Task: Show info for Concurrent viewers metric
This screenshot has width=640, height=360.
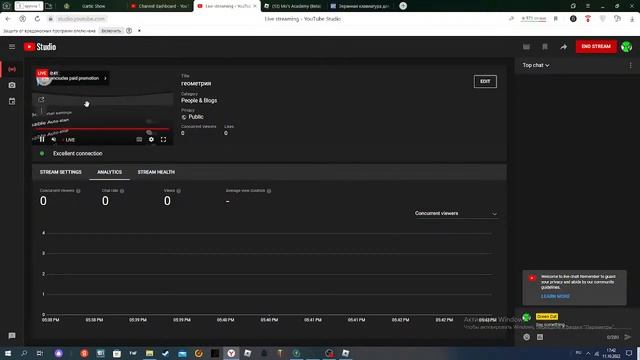Action: pos(78,191)
